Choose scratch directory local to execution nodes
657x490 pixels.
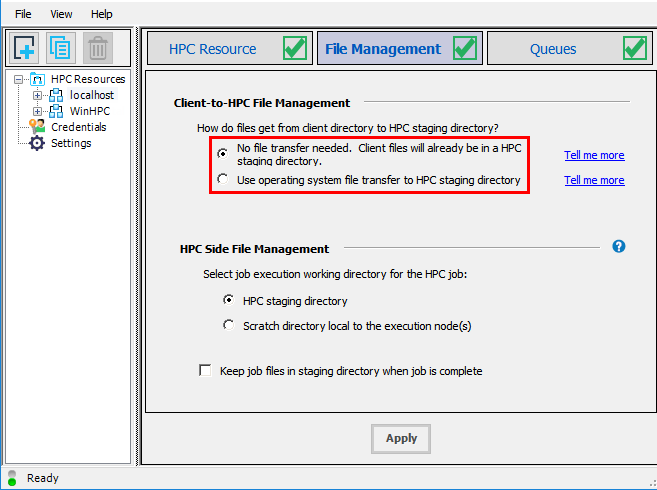(228, 325)
